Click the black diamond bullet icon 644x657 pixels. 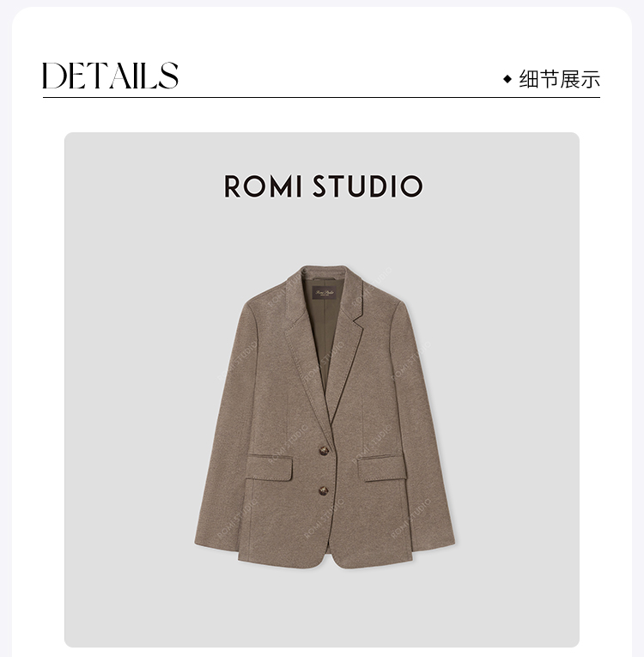[507, 79]
